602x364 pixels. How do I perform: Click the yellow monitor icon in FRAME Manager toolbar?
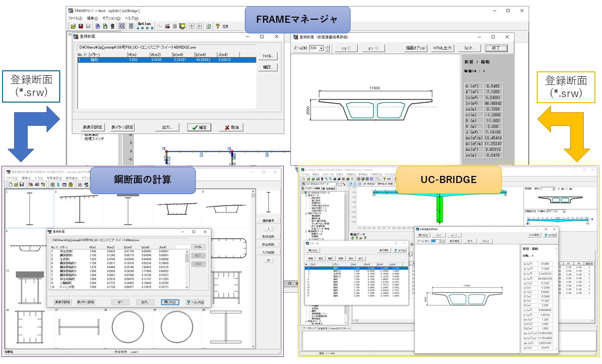pyautogui.click(x=182, y=26)
